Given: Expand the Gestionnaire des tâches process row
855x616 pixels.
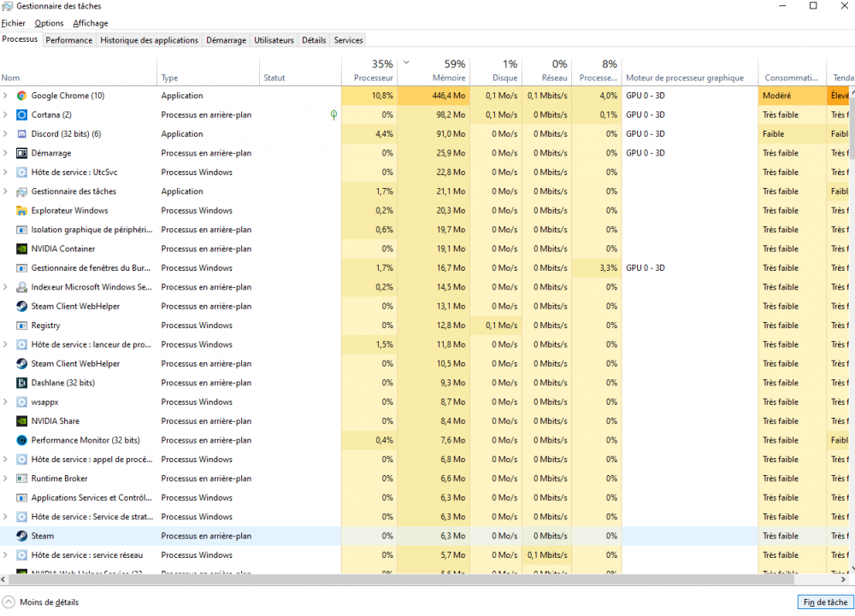Looking at the screenshot, I should tap(5, 191).
